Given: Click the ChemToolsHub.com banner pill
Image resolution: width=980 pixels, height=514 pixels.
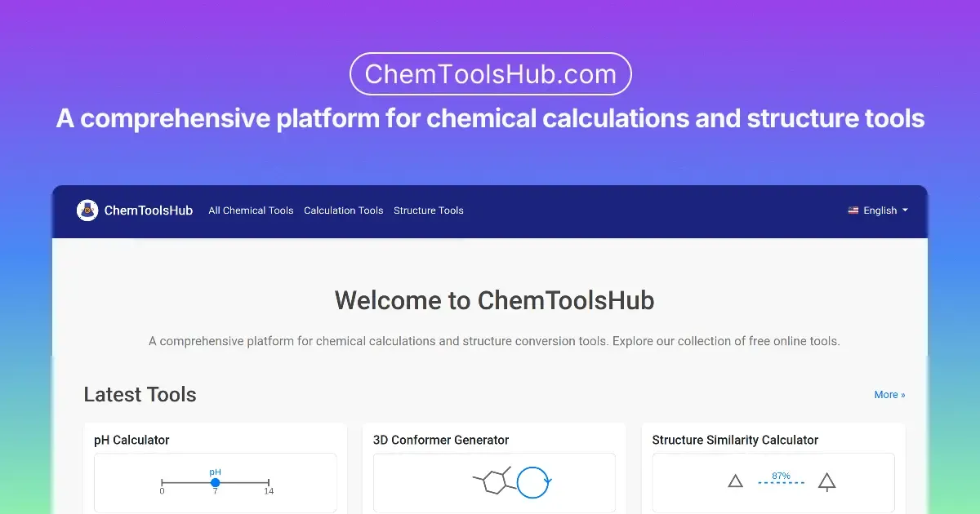Looking at the screenshot, I should pos(490,73).
